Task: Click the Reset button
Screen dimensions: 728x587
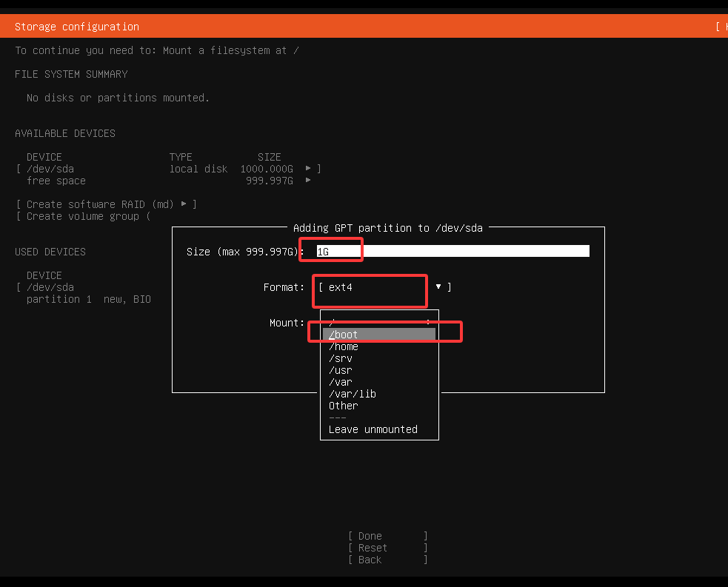Action: pyautogui.click(x=370, y=547)
